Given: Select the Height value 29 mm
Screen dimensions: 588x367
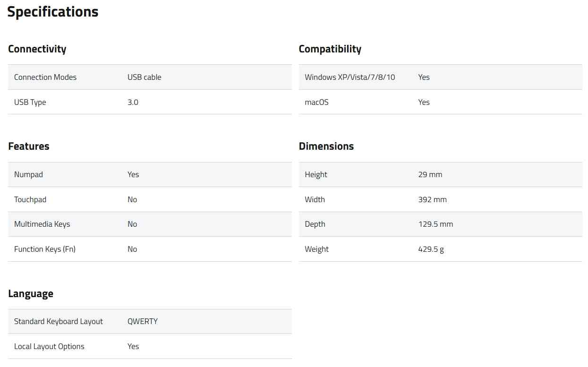Looking at the screenshot, I should tap(430, 174).
